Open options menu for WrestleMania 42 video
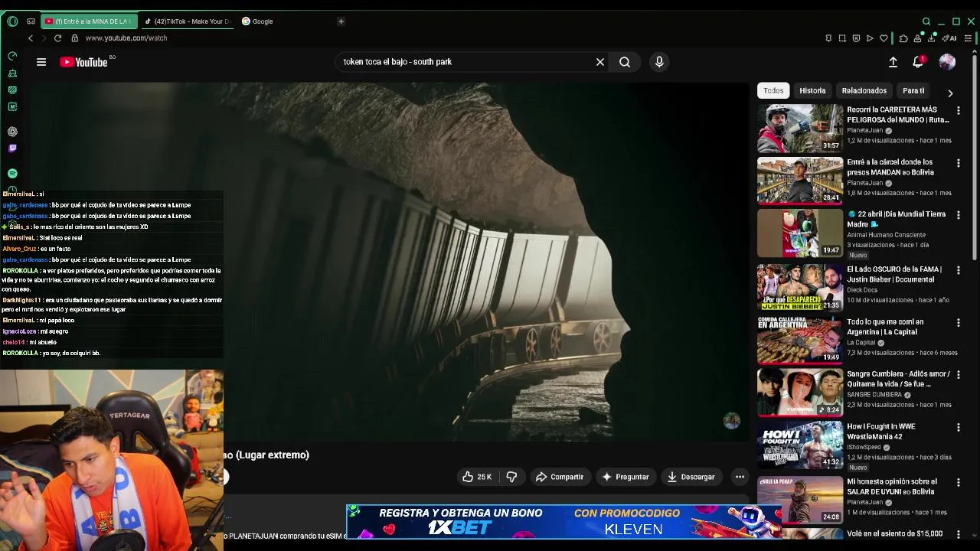Viewport: 980px width, 551px height. pos(958,427)
